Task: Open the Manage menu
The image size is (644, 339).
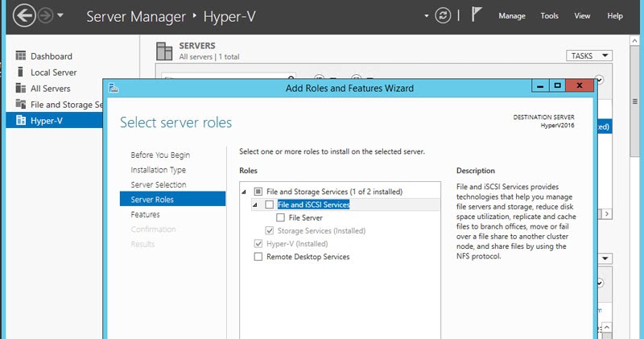Action: point(512,16)
